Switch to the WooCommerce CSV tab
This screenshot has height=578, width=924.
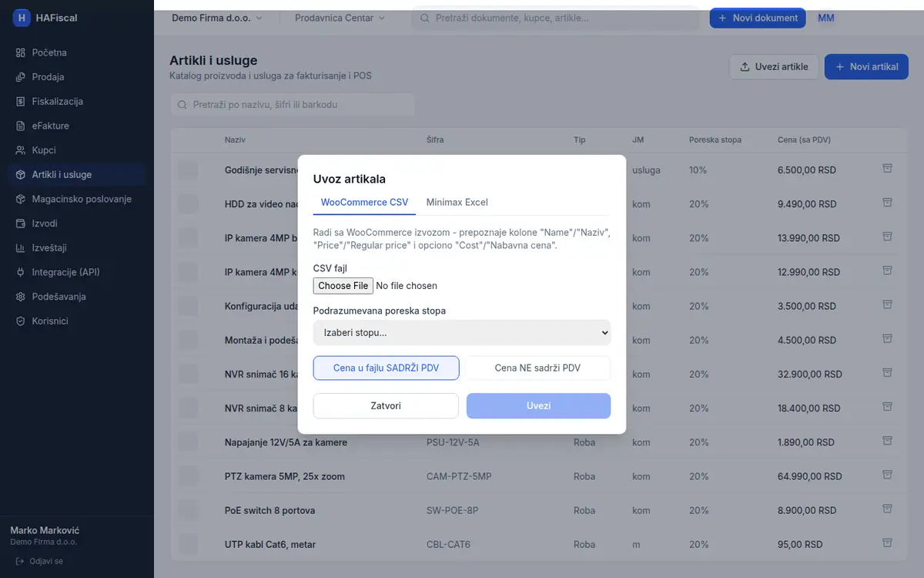click(x=364, y=203)
